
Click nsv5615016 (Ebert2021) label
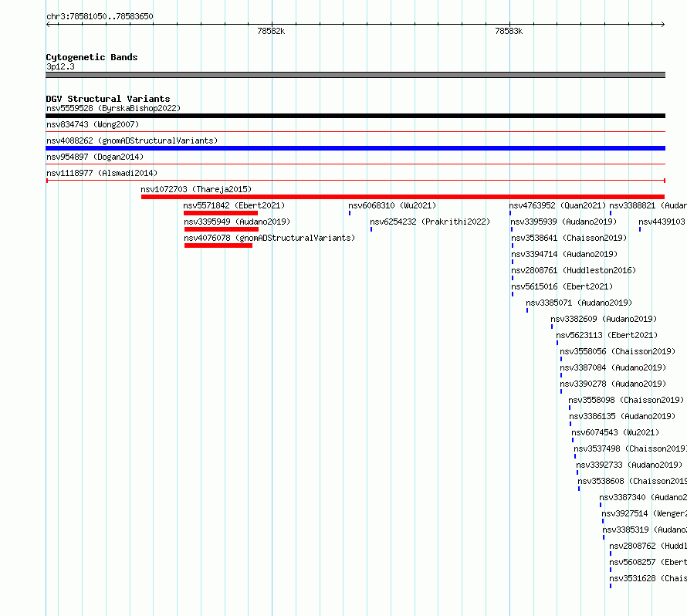[x=562, y=286]
